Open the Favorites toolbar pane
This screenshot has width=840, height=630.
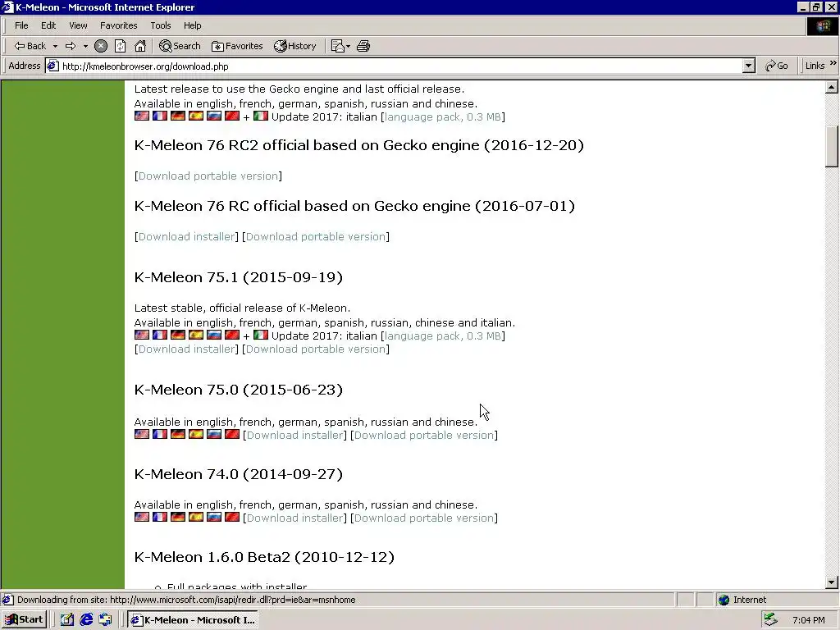[x=237, y=46]
